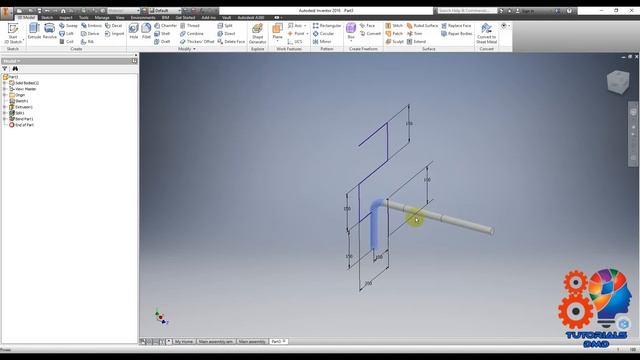640x360 pixels.
Task: Apply a Decal
Action: tap(113, 26)
